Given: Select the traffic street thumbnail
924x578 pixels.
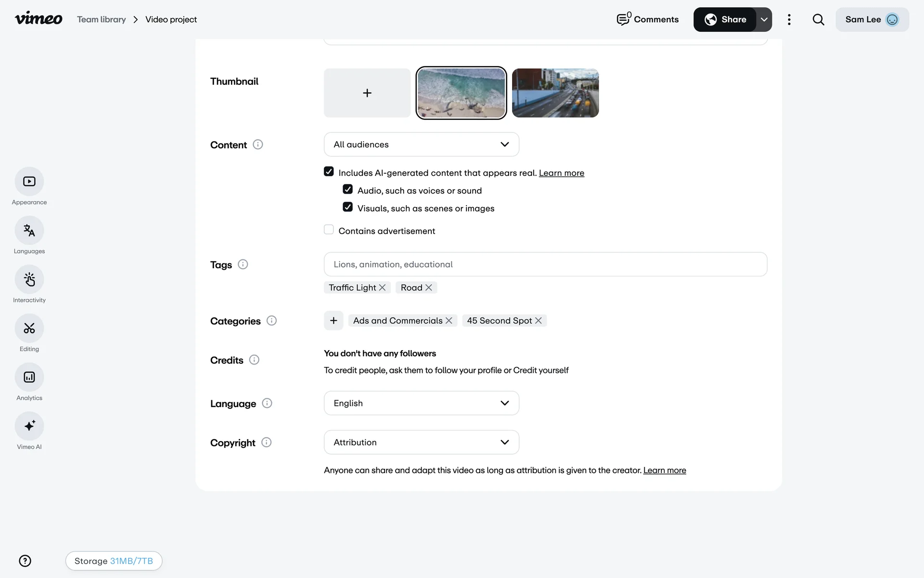Looking at the screenshot, I should coord(555,93).
